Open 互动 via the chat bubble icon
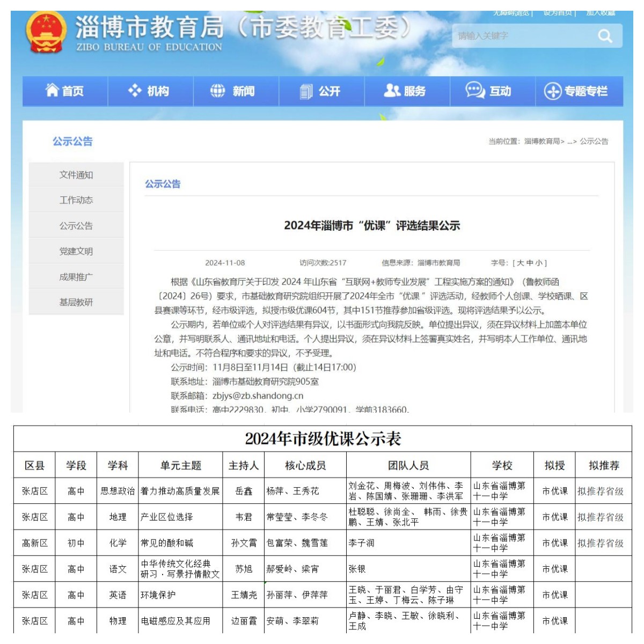The height and width of the screenshot is (644, 644). click(x=475, y=90)
